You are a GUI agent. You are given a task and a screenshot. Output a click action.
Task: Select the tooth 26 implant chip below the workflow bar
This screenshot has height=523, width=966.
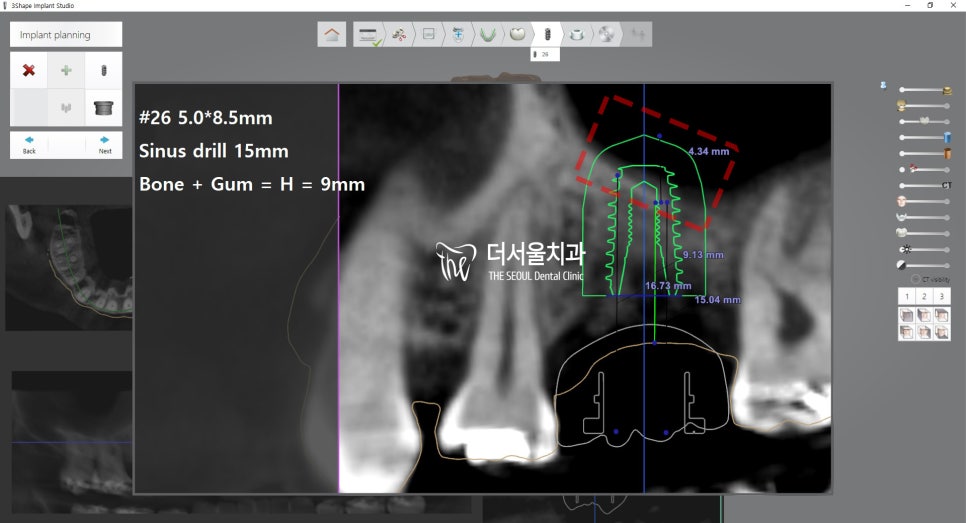coord(545,55)
